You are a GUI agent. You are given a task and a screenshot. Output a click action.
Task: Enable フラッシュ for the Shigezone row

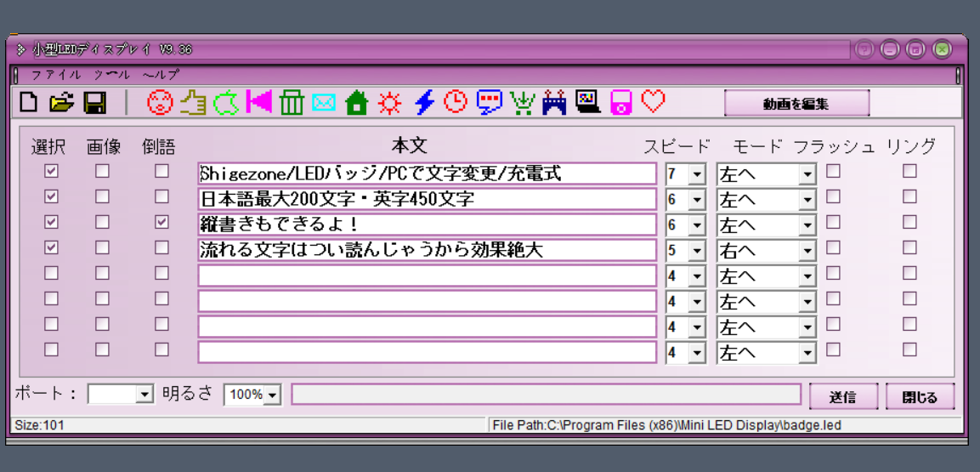tap(833, 171)
